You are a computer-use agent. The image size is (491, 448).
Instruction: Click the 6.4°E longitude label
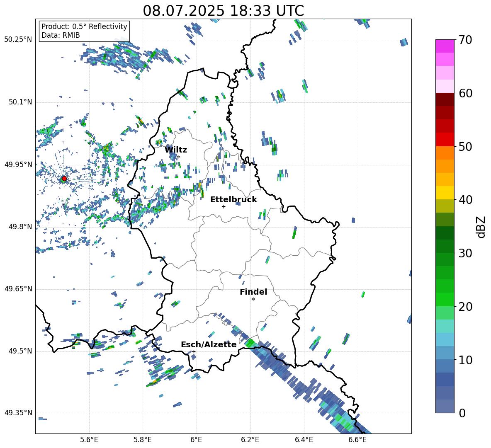coord(304,440)
